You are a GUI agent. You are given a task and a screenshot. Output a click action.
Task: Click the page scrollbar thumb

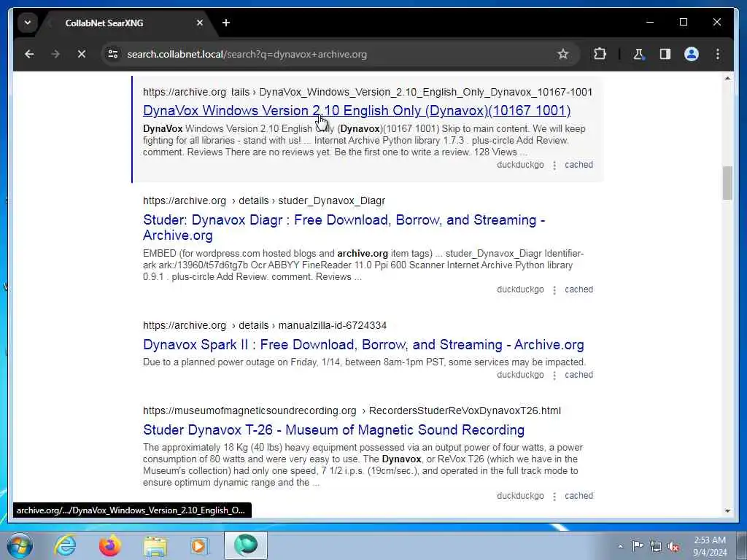point(727,183)
